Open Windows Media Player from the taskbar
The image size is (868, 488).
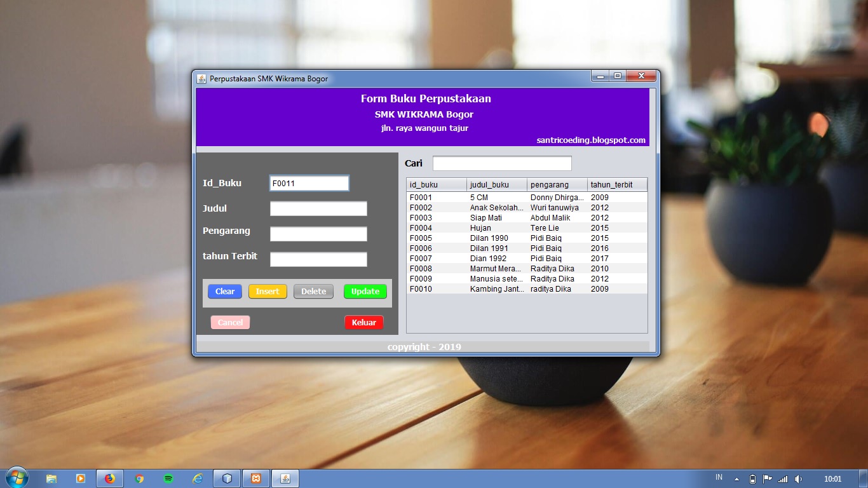click(80, 478)
